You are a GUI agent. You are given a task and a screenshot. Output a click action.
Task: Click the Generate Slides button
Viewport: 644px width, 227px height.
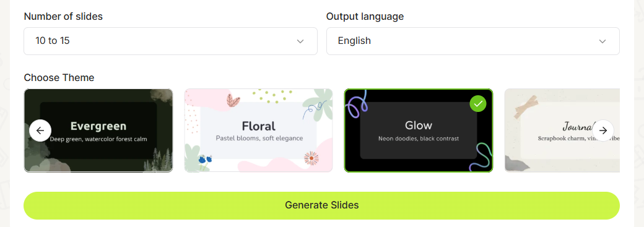click(321, 205)
